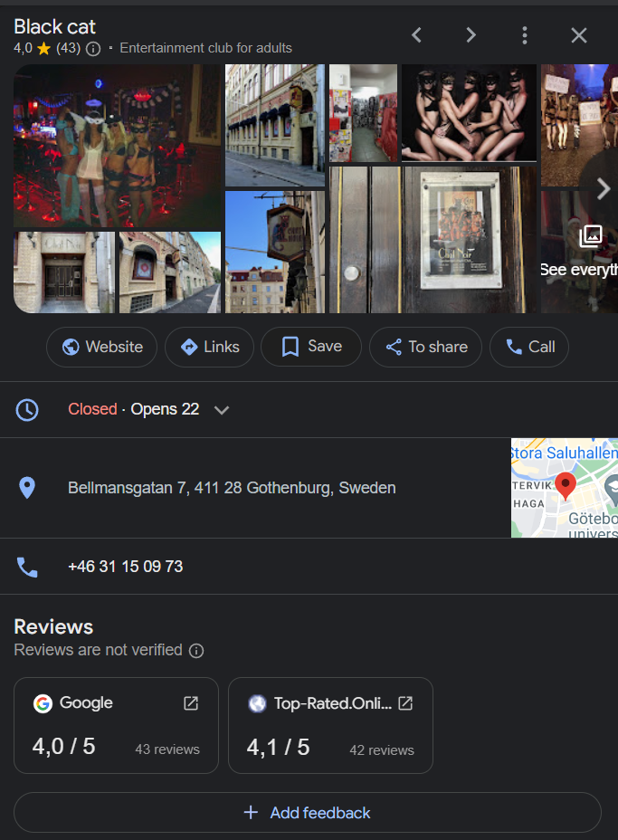Go to the previous result arrow
The image size is (618, 840).
(x=416, y=35)
